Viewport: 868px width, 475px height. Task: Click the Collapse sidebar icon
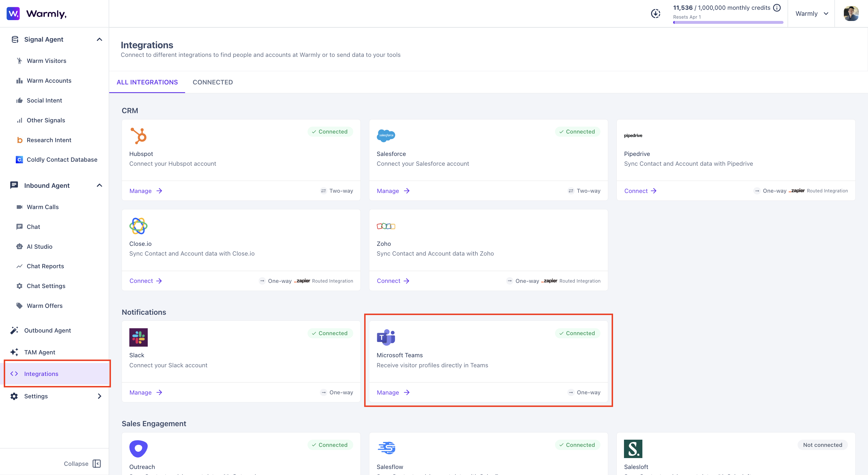pos(97,464)
